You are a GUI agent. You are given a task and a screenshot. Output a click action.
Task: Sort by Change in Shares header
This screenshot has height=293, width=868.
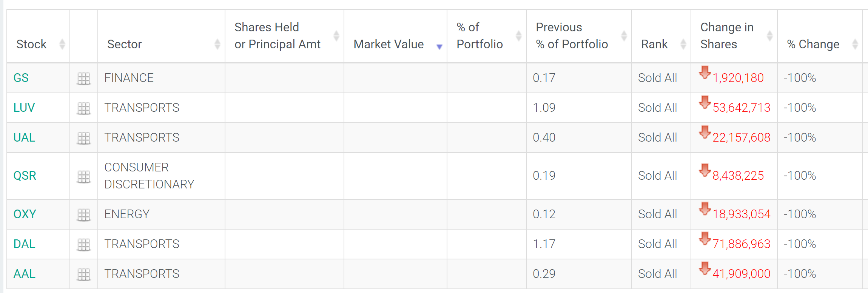tap(734, 36)
